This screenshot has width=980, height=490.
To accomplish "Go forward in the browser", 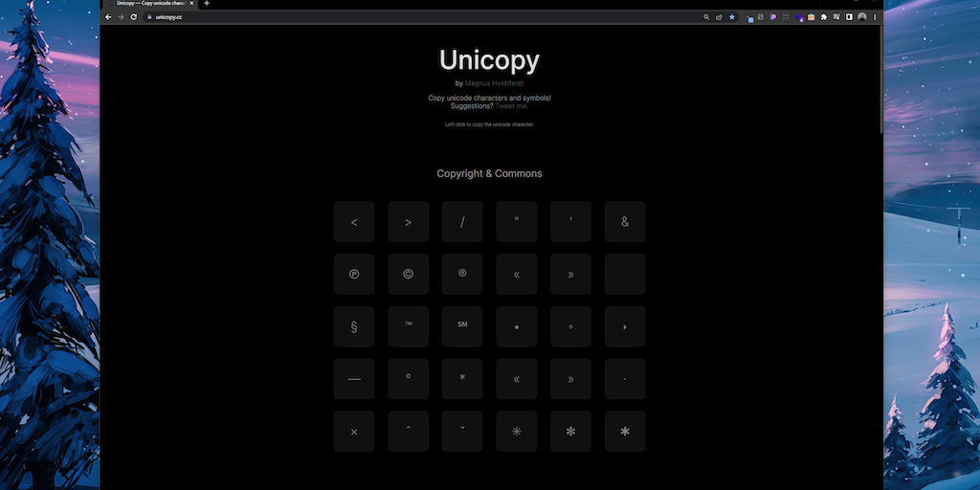I will coord(121,17).
